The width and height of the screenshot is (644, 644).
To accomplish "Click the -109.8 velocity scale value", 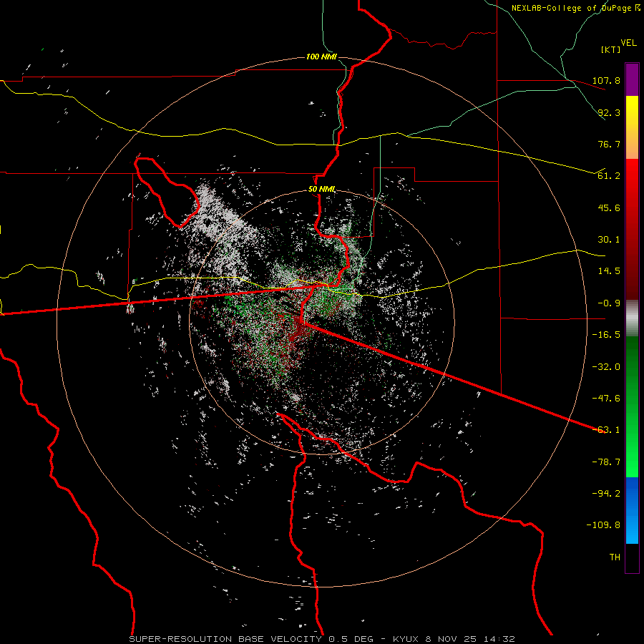I will point(603,525).
